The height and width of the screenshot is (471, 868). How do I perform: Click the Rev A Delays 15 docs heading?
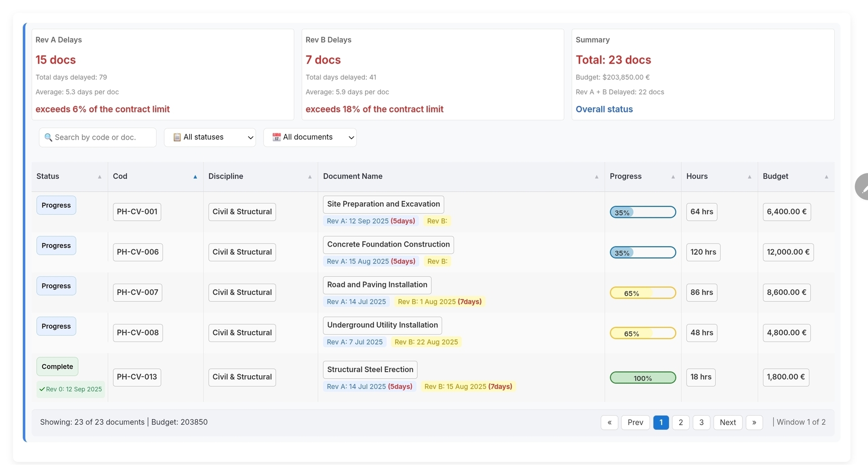56,60
